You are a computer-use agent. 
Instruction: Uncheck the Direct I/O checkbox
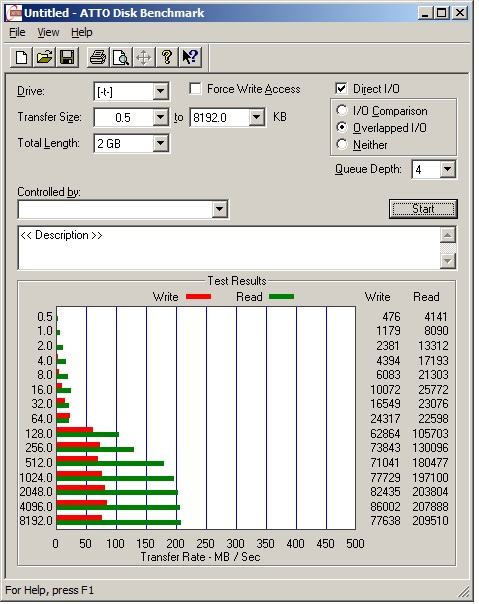(x=341, y=89)
